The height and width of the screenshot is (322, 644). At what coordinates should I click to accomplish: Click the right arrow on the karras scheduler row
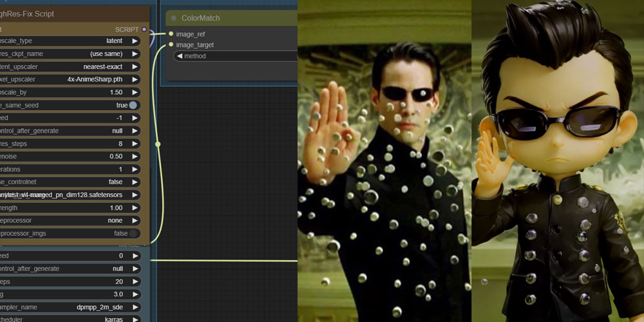tap(135, 319)
